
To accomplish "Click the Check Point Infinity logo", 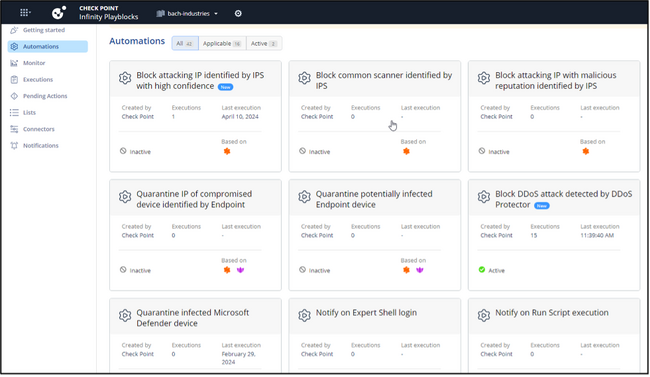I will (x=58, y=13).
